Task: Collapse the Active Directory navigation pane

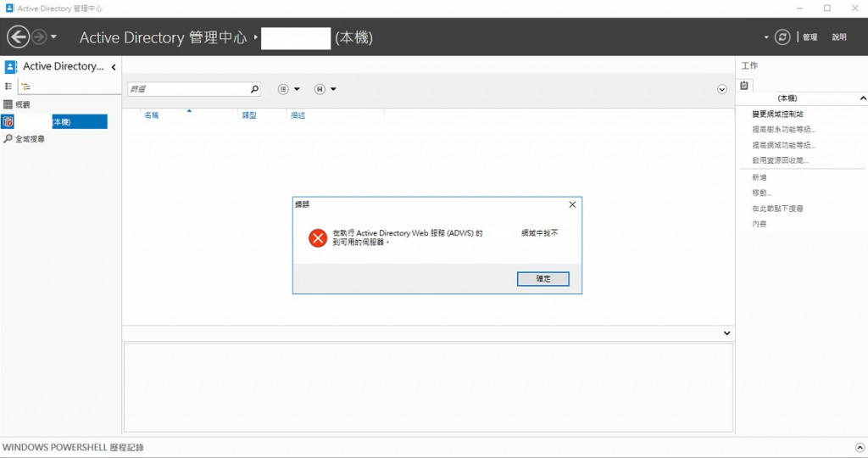Action: click(x=114, y=67)
